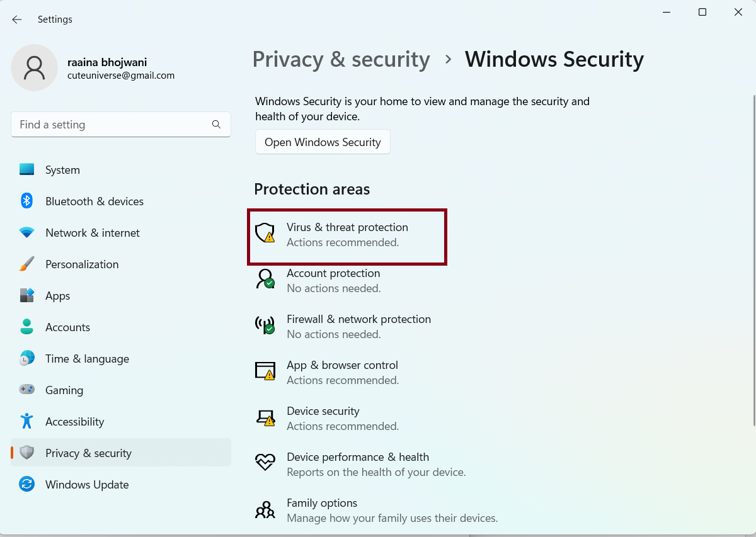Open Windows Update from sidebar

coord(87,485)
